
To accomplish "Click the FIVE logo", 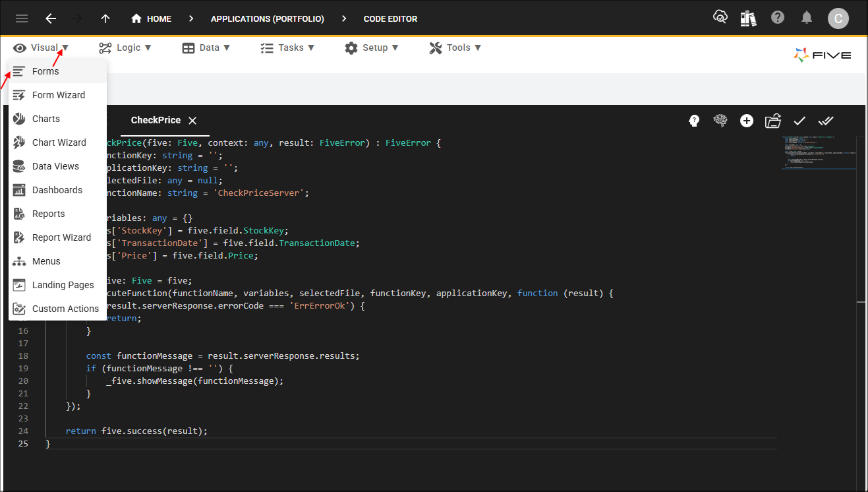I will point(823,55).
